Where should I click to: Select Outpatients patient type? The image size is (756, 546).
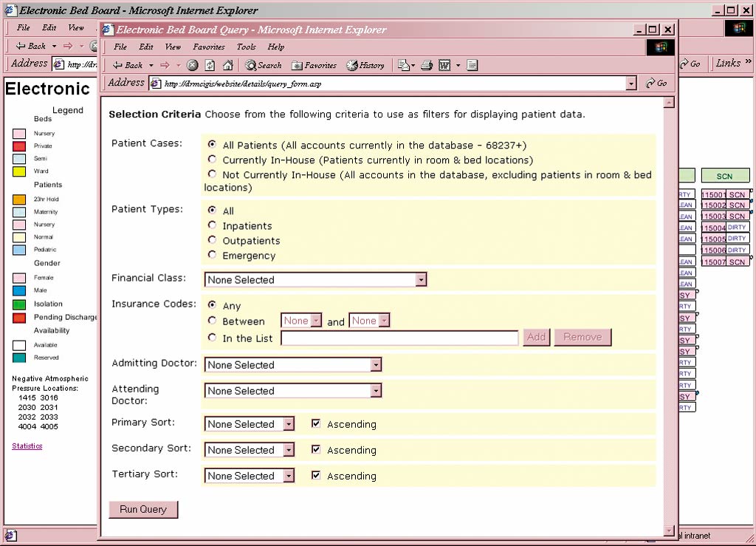point(212,239)
